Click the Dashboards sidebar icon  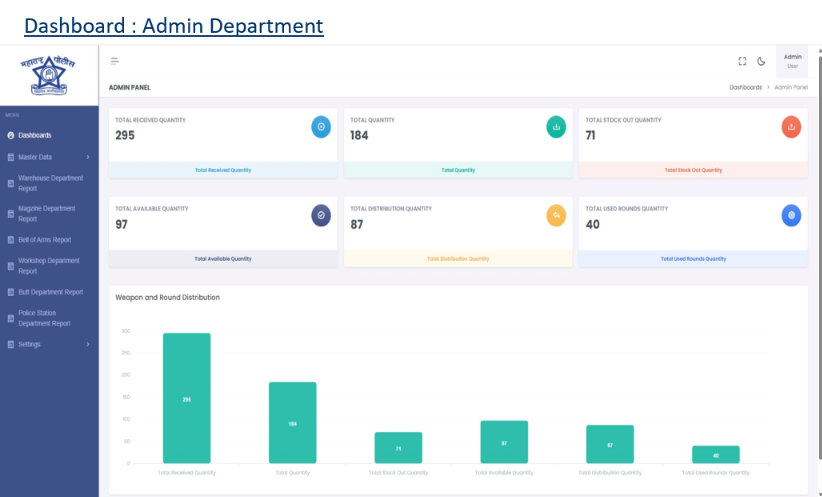coord(10,135)
